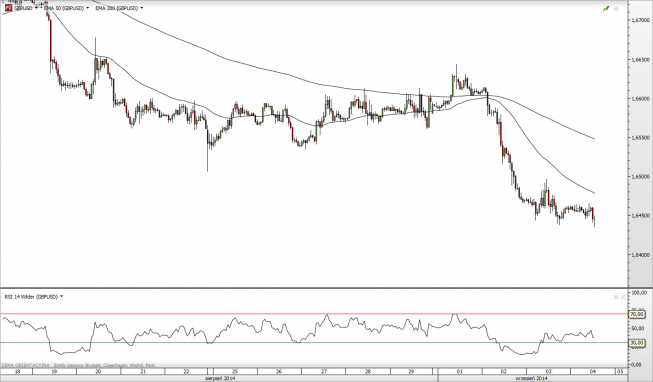The image size is (653, 382).
Task: Select the 30,00 RSI oversold level label
Action: pyautogui.click(x=637, y=342)
